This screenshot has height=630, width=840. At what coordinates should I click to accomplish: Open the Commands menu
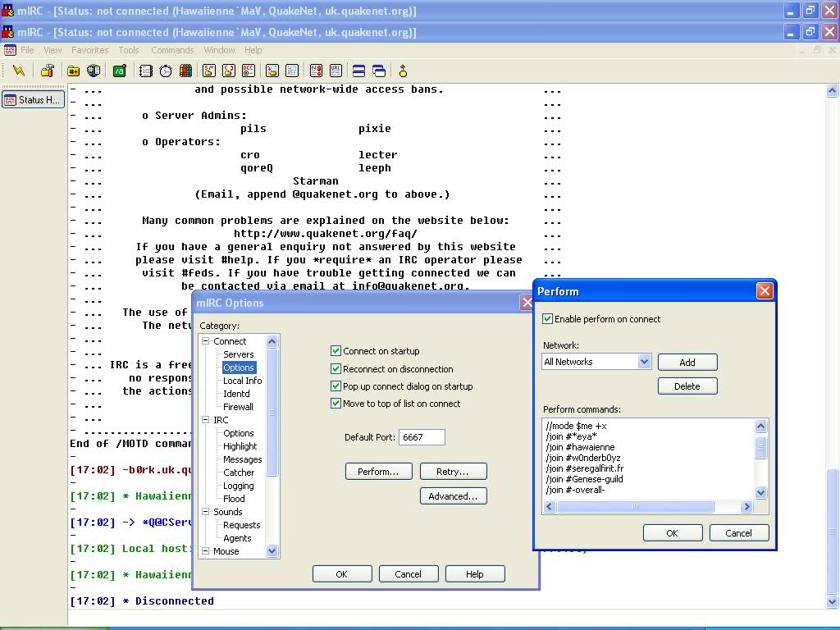tap(172, 50)
